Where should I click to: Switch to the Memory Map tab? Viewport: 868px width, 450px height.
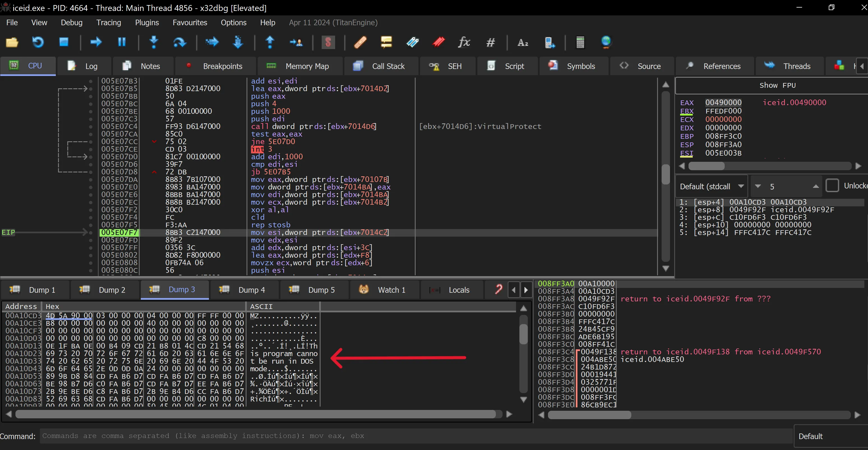click(x=299, y=66)
